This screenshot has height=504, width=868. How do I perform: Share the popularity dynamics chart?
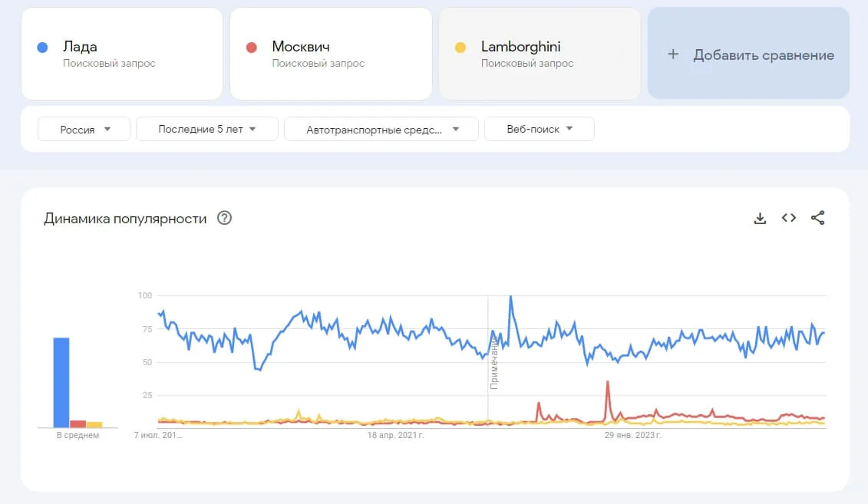click(817, 218)
